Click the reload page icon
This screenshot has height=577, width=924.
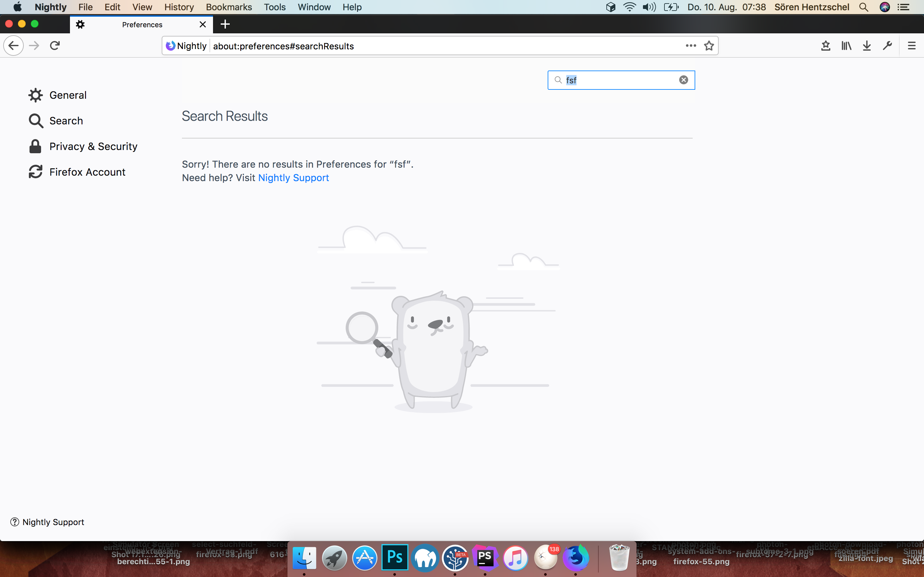click(55, 46)
